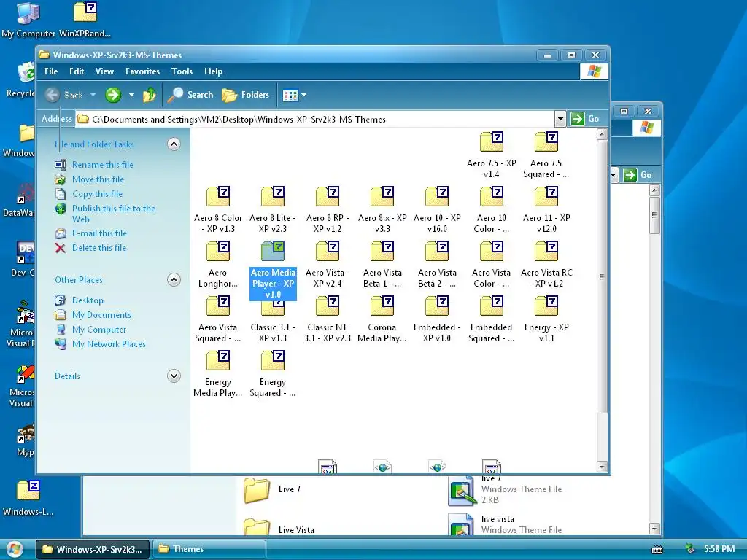Expand the Details panel
The height and width of the screenshot is (560, 747).
click(174, 376)
